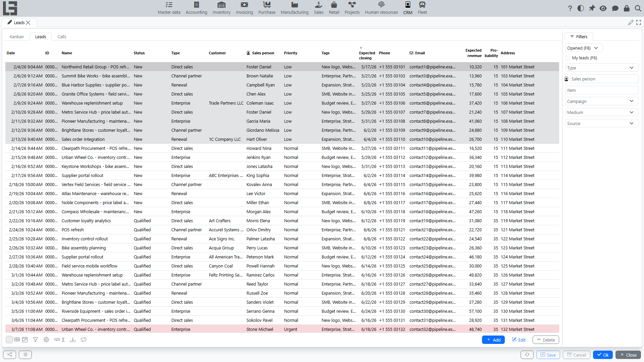Image resolution: width=644 pixels, height=362 pixels.
Task: Click the Edit button
Action: (x=519, y=340)
